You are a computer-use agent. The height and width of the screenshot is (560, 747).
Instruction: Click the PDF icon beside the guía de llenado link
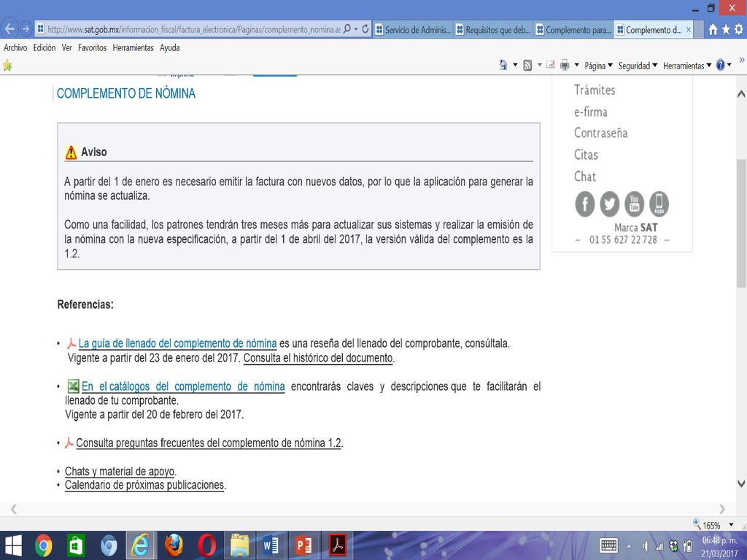tap(71, 343)
